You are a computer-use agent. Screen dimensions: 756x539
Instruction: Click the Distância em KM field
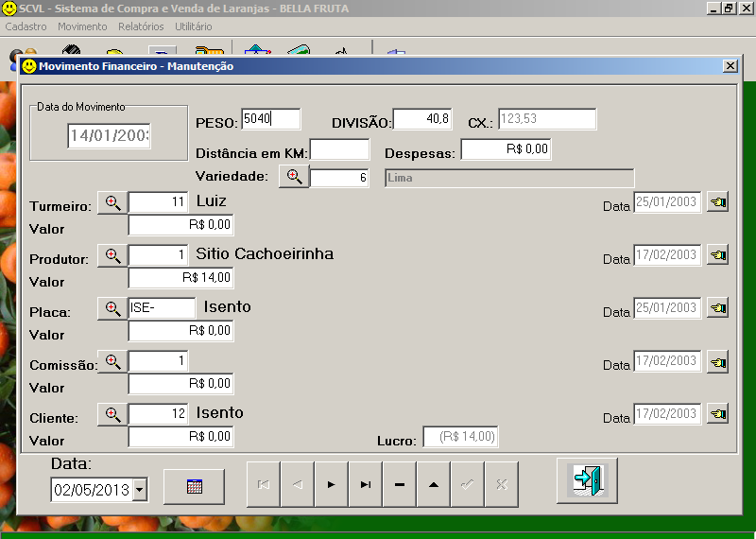coord(339,149)
